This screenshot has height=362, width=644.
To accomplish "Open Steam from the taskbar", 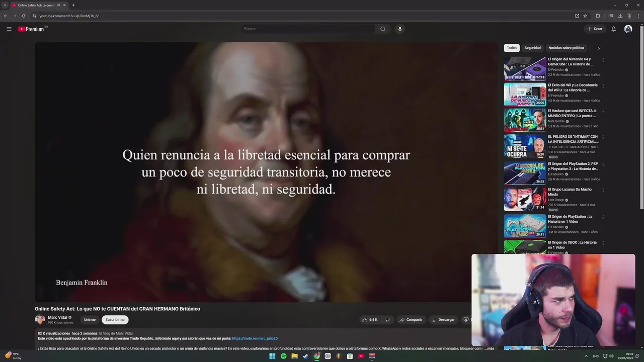I will [305, 356].
